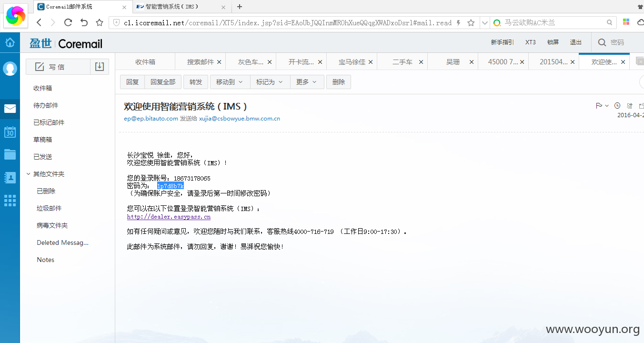Expand the flag dropdown arrow on message

(x=607, y=106)
